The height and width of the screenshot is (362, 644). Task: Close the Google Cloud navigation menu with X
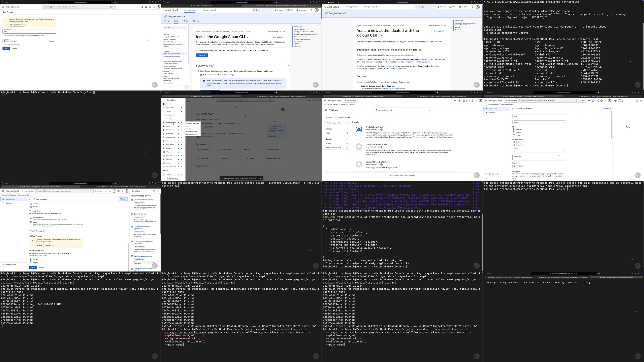[x=164, y=100]
